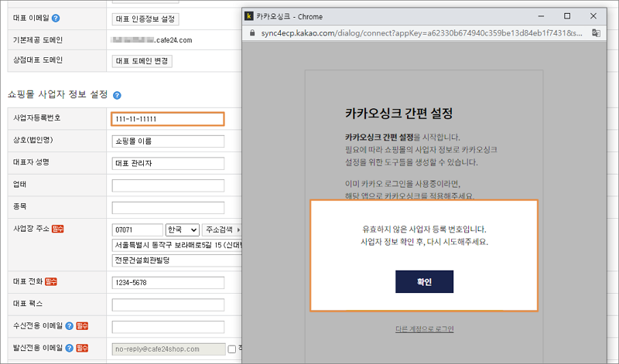Maximize the 카카오싱크 Chrome popup window

click(x=567, y=15)
